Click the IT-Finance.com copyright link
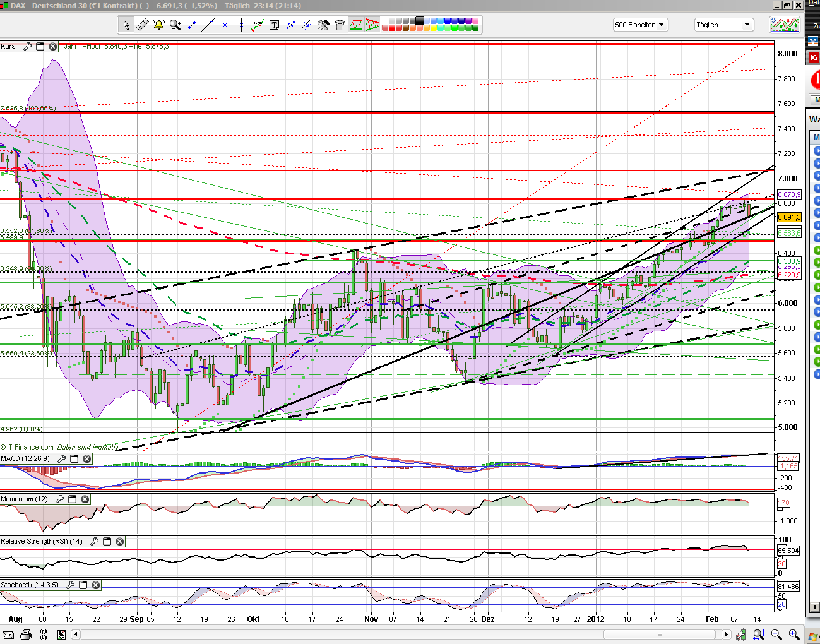The height and width of the screenshot is (644, 820). tap(27, 447)
